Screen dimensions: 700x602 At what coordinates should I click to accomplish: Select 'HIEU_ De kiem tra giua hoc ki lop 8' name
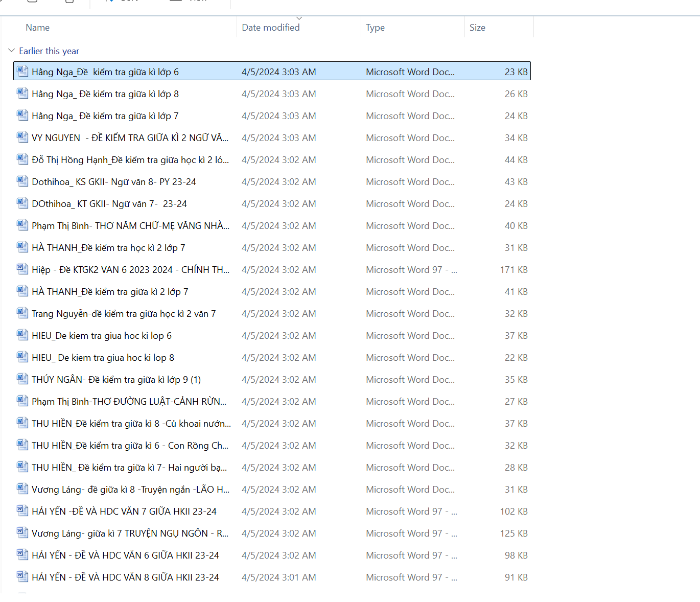[x=103, y=358]
